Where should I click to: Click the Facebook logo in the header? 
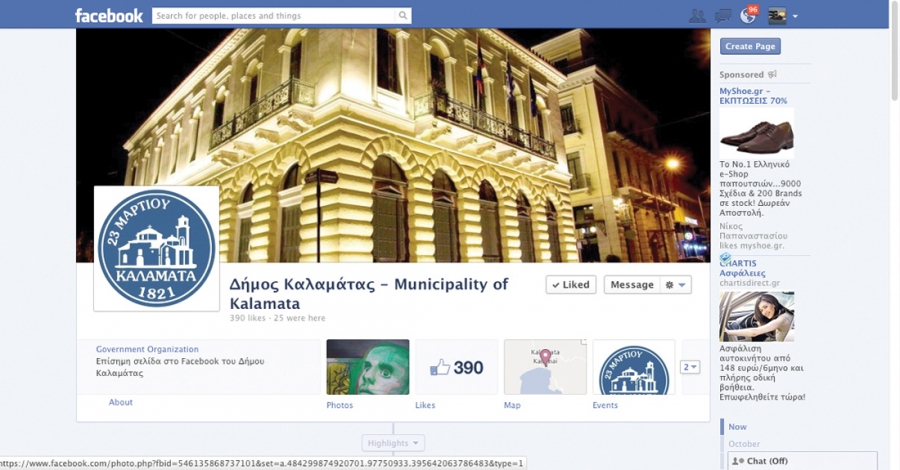tap(109, 15)
